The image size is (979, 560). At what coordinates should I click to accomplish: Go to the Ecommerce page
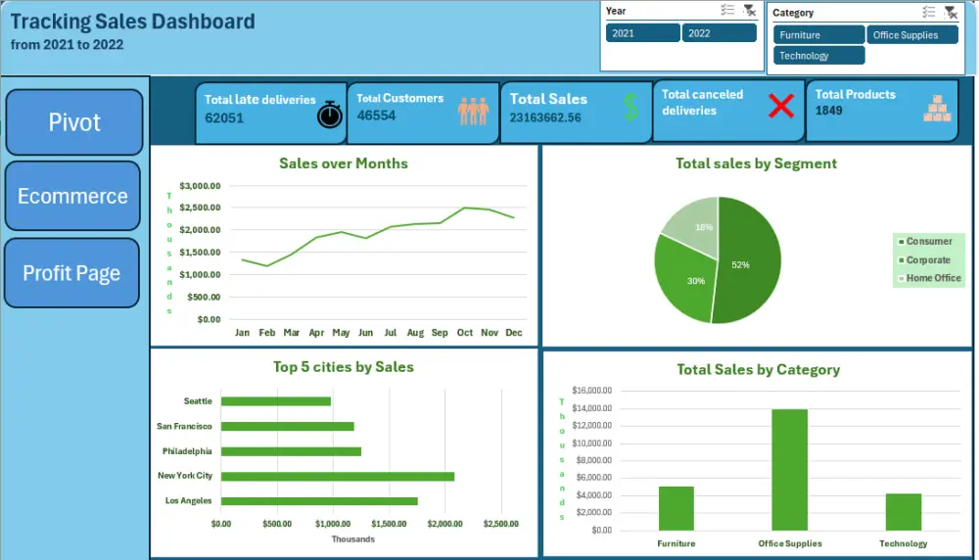[x=72, y=196]
